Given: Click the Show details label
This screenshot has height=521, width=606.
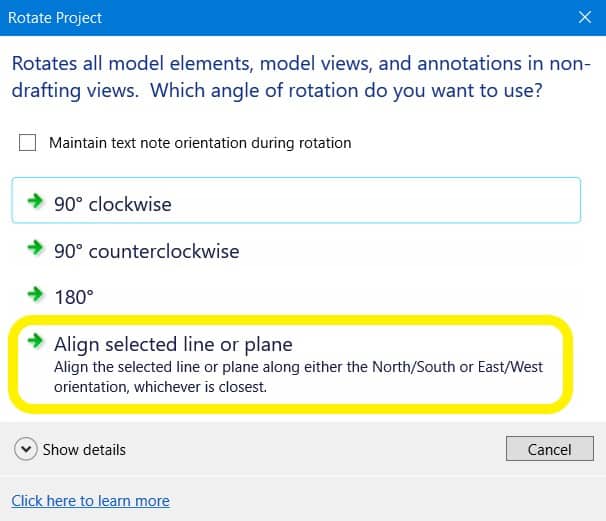Looking at the screenshot, I should pos(84,450).
